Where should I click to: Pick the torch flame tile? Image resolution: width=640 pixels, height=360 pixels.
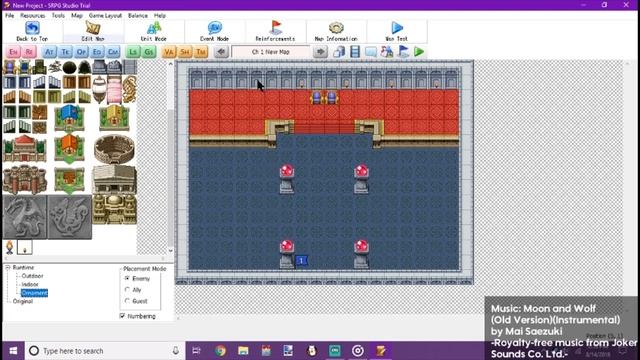click(9, 247)
